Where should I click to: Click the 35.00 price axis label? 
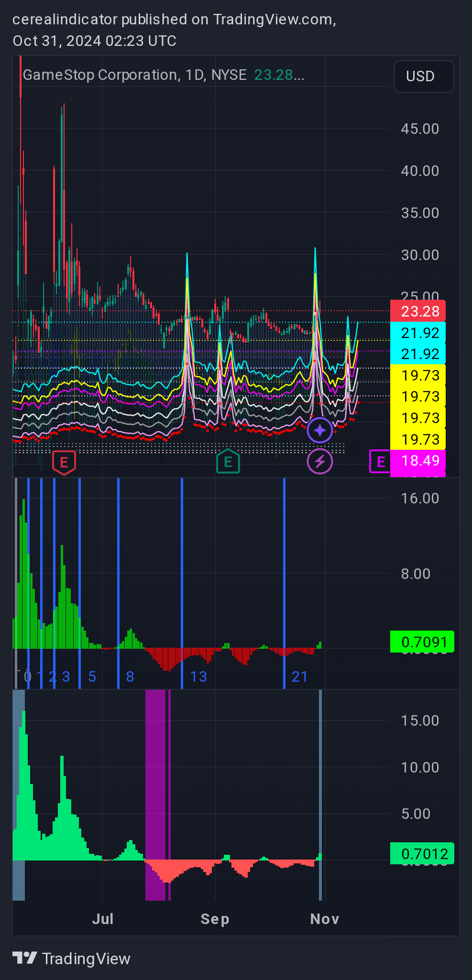pyautogui.click(x=420, y=213)
